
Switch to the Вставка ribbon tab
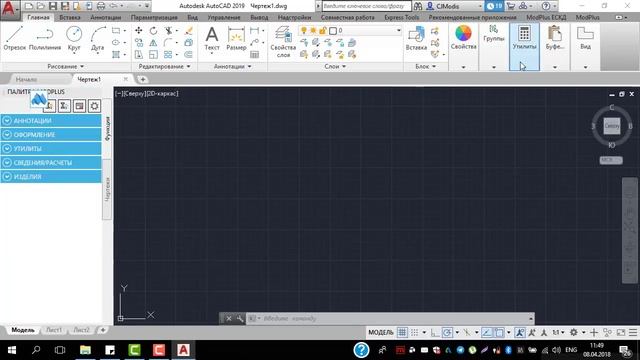[x=70, y=18]
